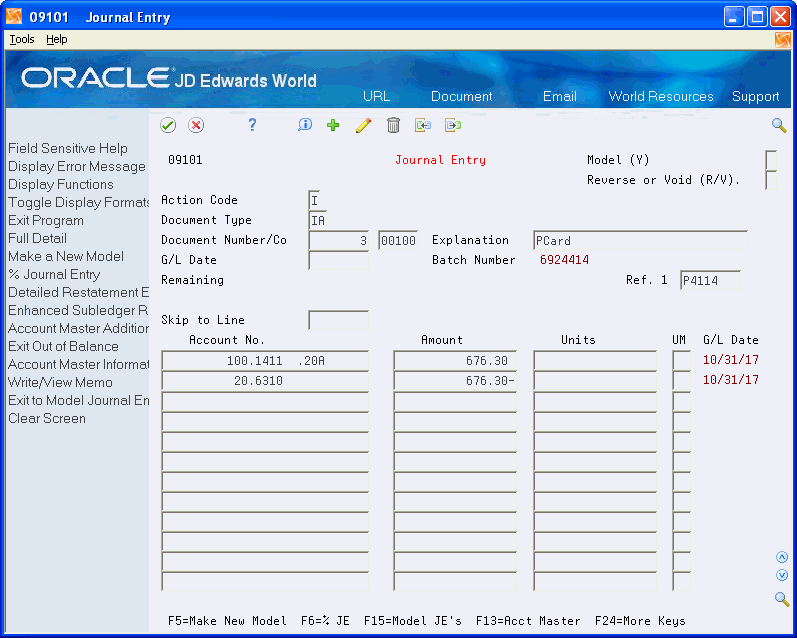Click the Document header link
Screen dimensions: 797x638
point(462,96)
